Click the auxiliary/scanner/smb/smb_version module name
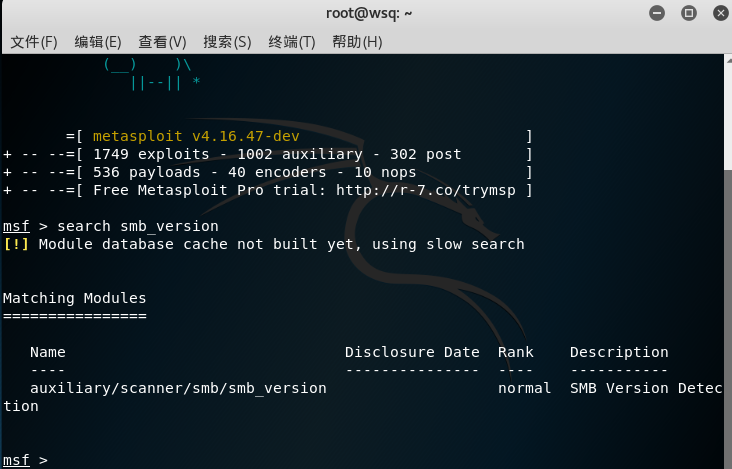 pyautogui.click(x=178, y=388)
